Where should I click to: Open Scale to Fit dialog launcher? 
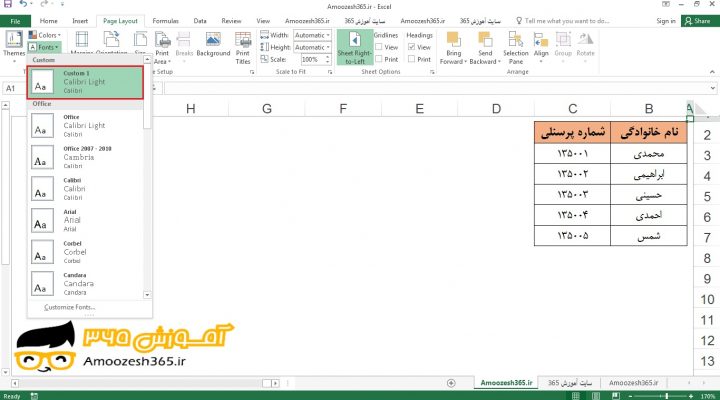330,72
